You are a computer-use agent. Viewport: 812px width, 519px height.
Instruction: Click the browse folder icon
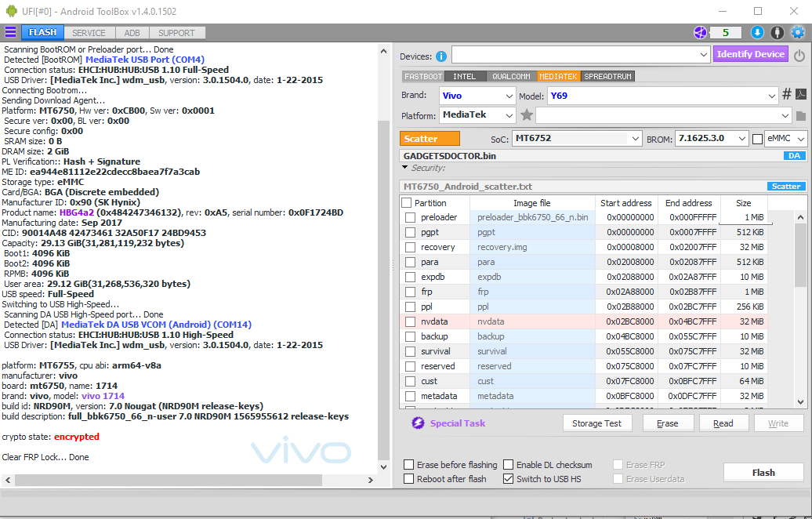(x=800, y=116)
